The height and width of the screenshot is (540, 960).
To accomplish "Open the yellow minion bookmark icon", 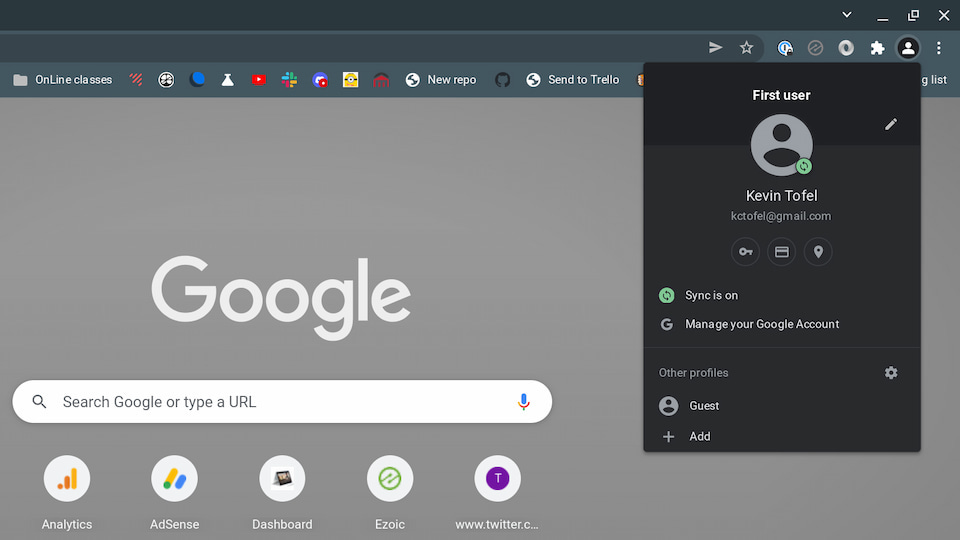I will [350, 80].
